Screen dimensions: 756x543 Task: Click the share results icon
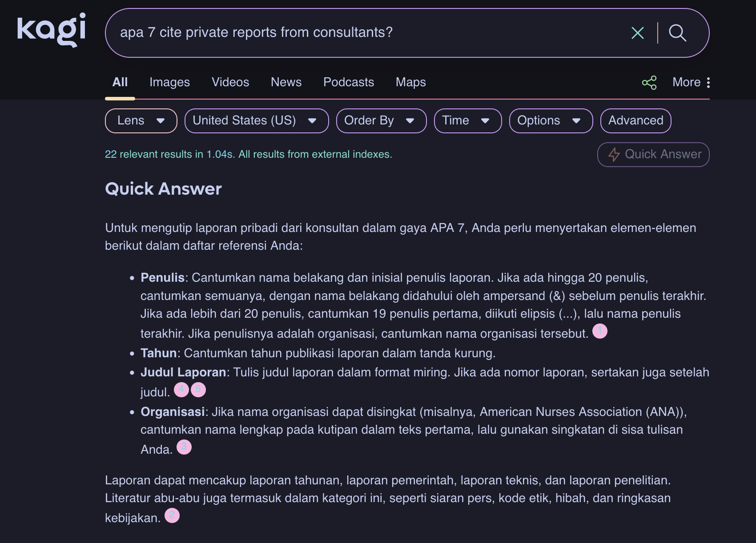(x=649, y=83)
